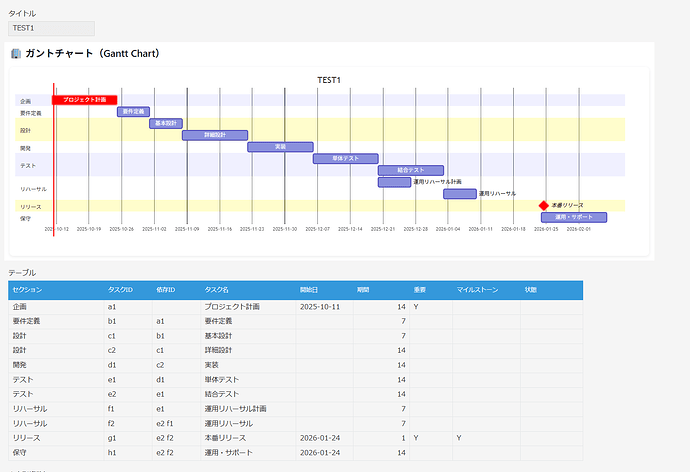The width and height of the screenshot is (690, 472).
Task: Click the 詳細設計 Gantt bar
Action: (214, 135)
